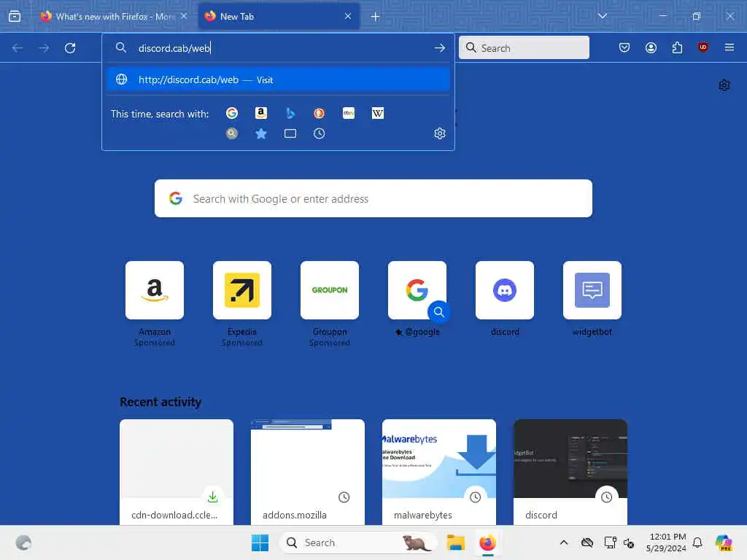Screen dimensions: 747x560
Task: Open File Explorer from the taskbar
Action: point(455,542)
